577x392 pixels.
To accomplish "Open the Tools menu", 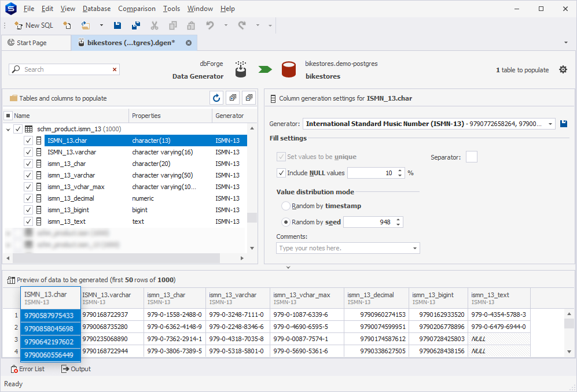I will pyautogui.click(x=171, y=9).
